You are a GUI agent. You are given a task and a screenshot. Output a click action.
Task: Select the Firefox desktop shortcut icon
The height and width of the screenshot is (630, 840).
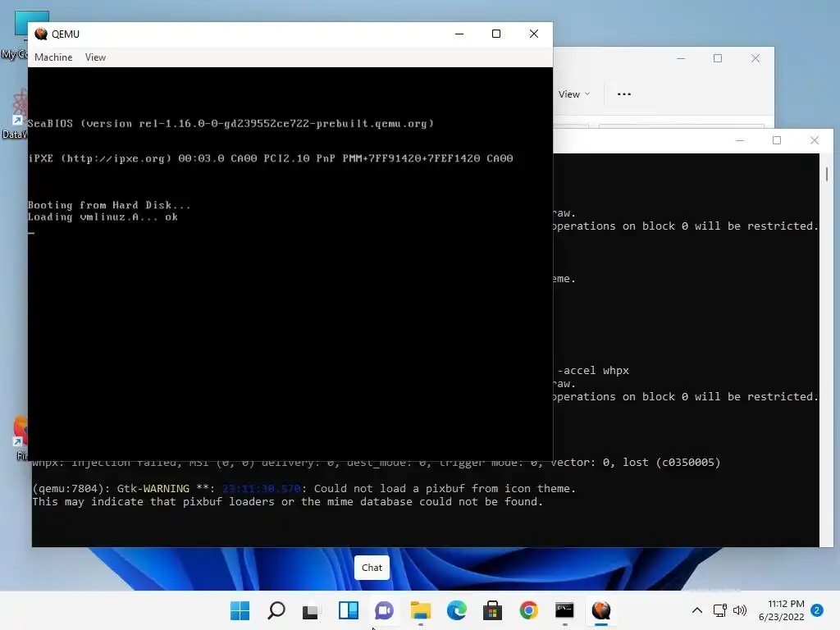coord(20,438)
